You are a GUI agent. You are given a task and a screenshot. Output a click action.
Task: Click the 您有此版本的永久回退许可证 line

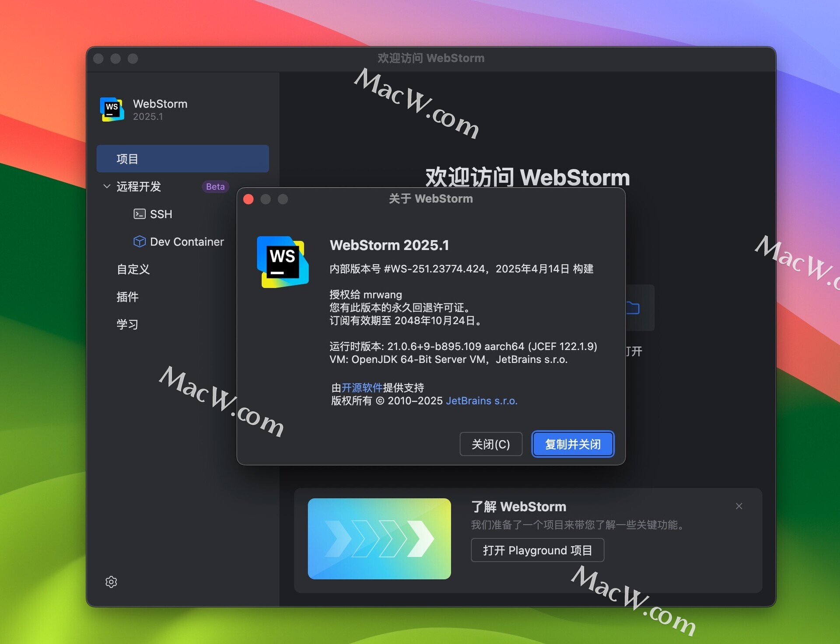(x=400, y=308)
